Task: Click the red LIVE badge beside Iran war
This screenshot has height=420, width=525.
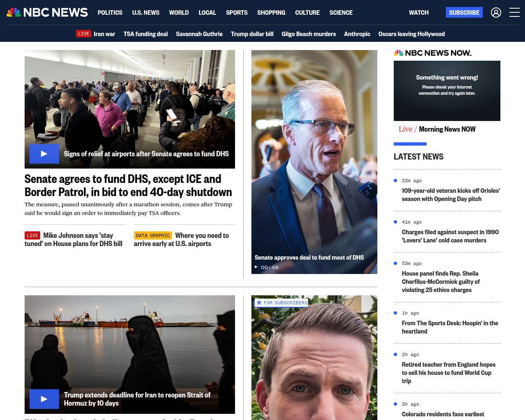Action: click(84, 34)
